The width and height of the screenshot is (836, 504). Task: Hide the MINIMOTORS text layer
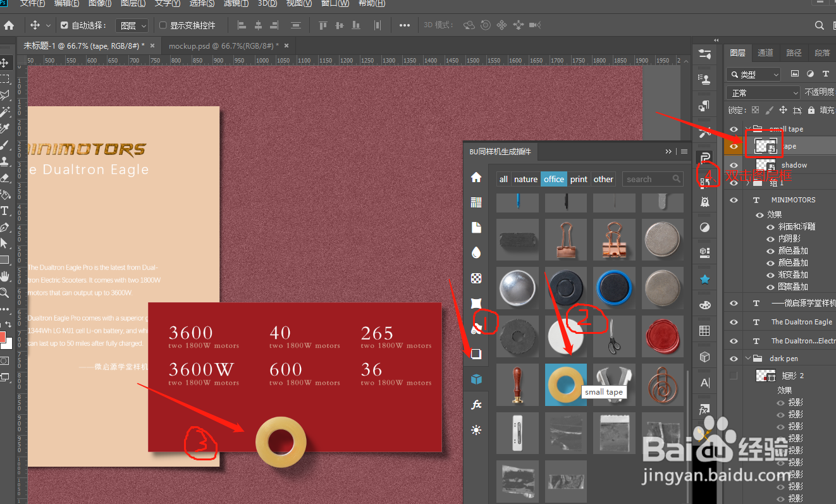tap(734, 200)
